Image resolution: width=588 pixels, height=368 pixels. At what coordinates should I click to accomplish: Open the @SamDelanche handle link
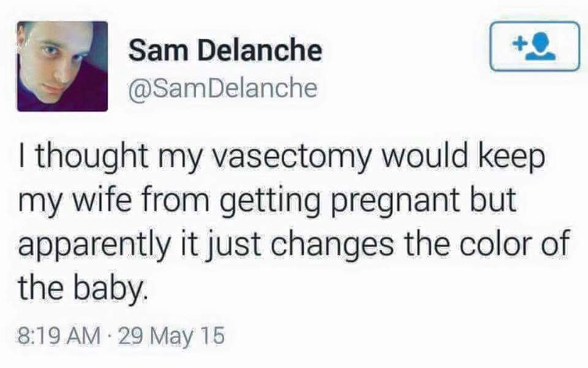pyautogui.click(x=223, y=89)
